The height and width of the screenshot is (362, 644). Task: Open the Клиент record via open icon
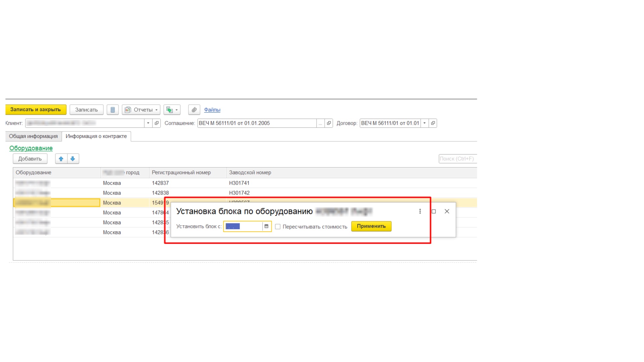(x=157, y=123)
